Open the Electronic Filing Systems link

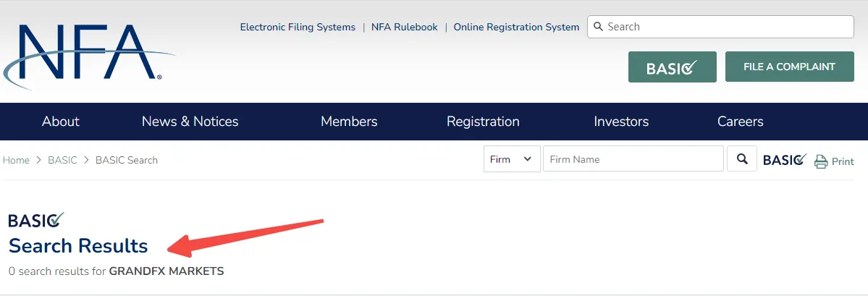tap(298, 27)
